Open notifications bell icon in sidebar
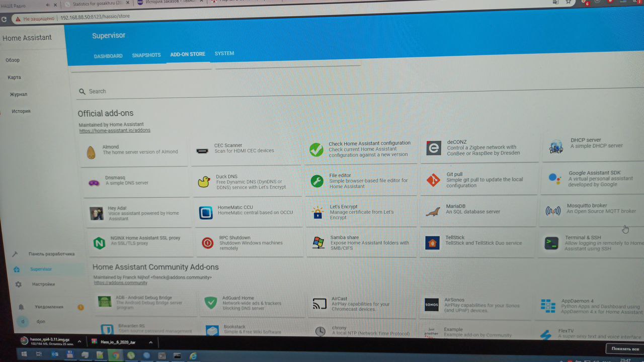The width and height of the screenshot is (644, 362). tap(21, 307)
